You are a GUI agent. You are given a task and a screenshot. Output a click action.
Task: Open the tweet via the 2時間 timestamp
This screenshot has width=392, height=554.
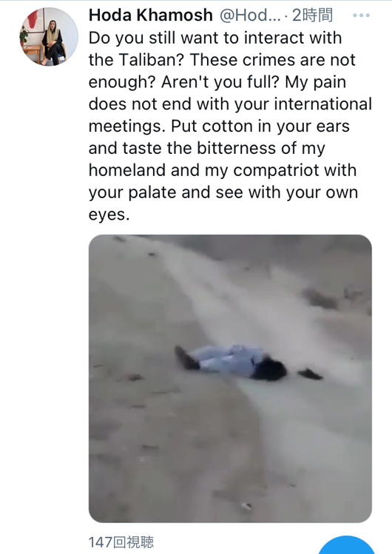pyautogui.click(x=313, y=16)
